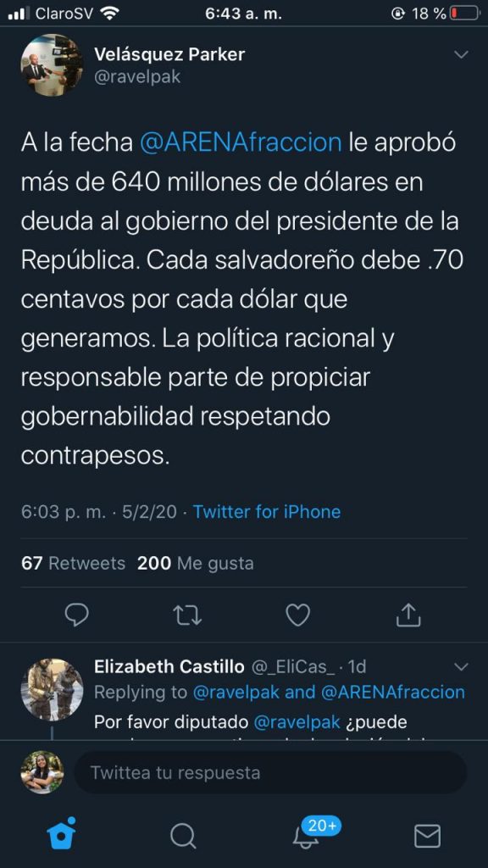This screenshot has width=488, height=868.
Task: Open Direct Messages envelope icon
Action: [x=427, y=836]
